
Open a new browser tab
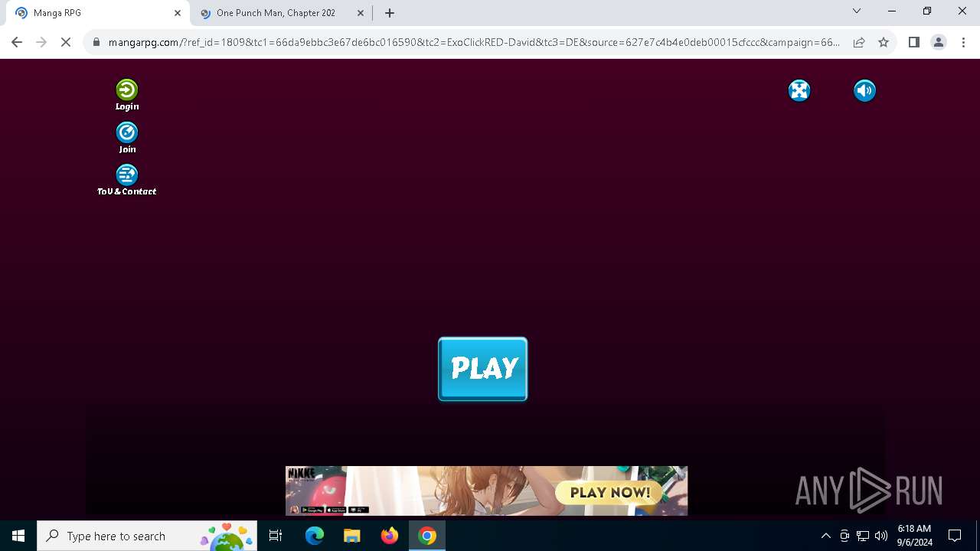tap(390, 13)
